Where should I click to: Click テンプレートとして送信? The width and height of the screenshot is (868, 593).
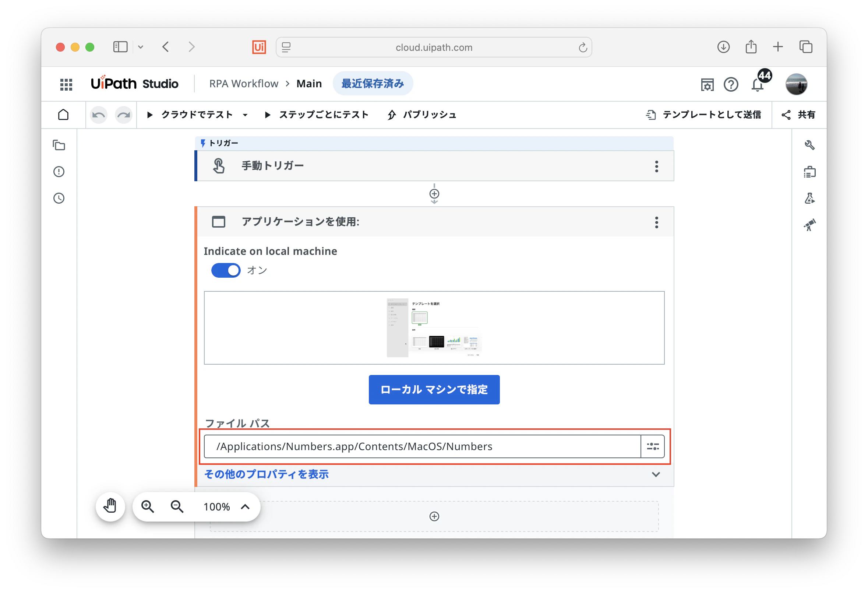click(703, 115)
